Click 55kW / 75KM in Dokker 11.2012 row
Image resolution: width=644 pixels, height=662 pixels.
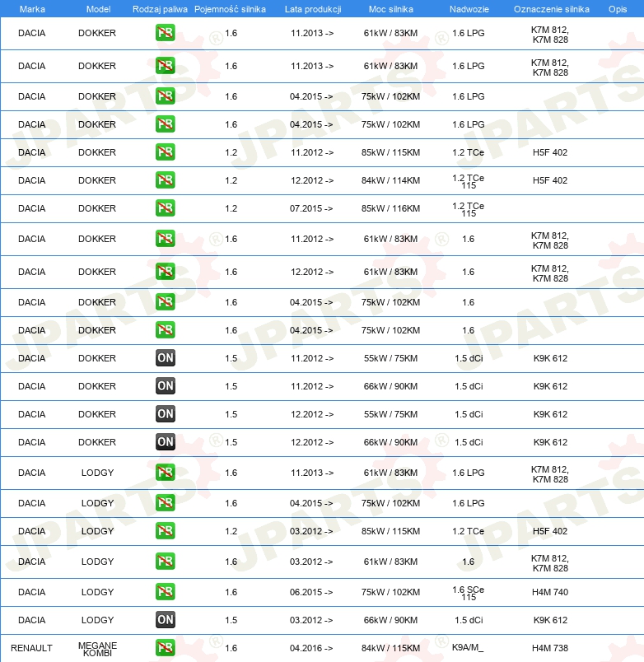pyautogui.click(x=390, y=358)
